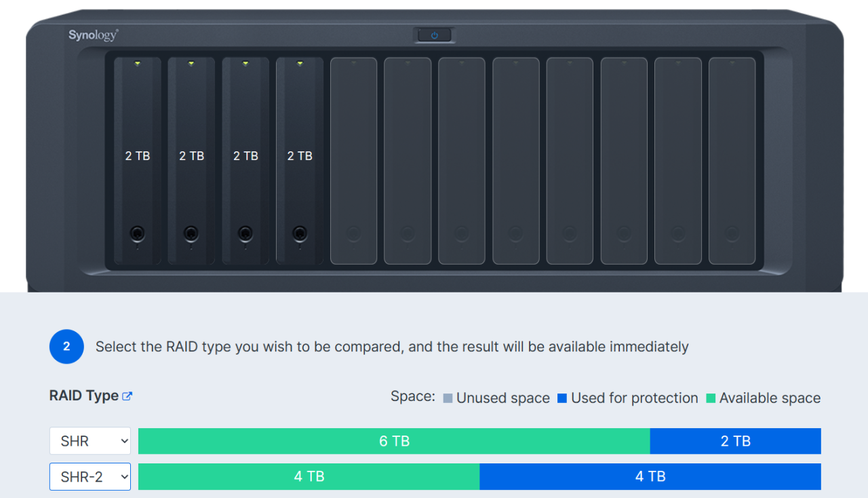This screenshot has width=868, height=498.
Task: Click the first 2 TB drive bay
Action: pyautogui.click(x=137, y=159)
